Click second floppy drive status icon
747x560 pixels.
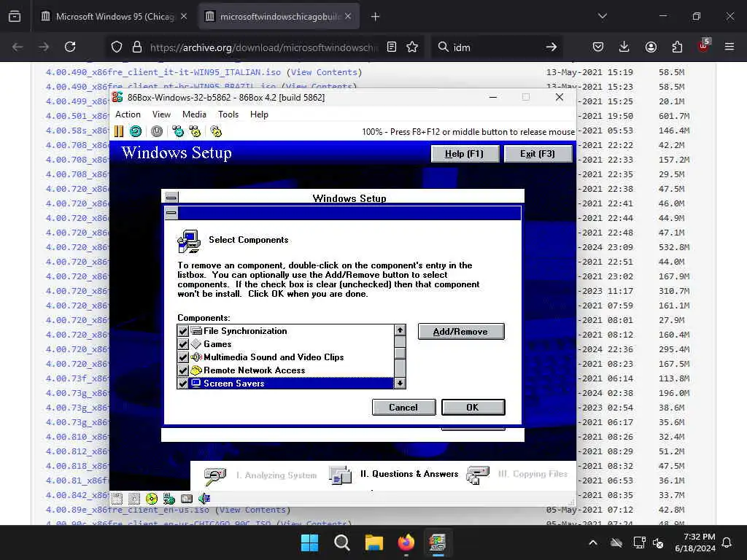pos(134,499)
